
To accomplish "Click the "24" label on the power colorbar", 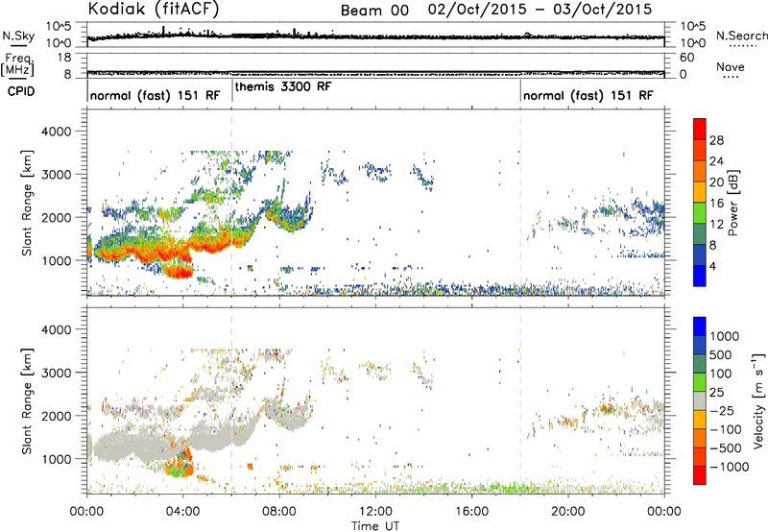I will (x=716, y=161).
